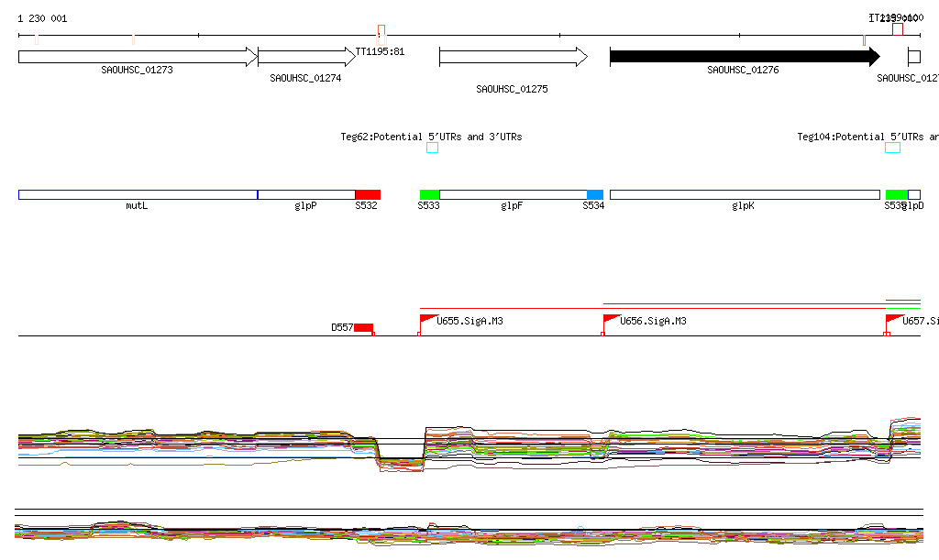Select the mutL segment bar
Viewport: 939px width, 560px height.
tap(138, 194)
